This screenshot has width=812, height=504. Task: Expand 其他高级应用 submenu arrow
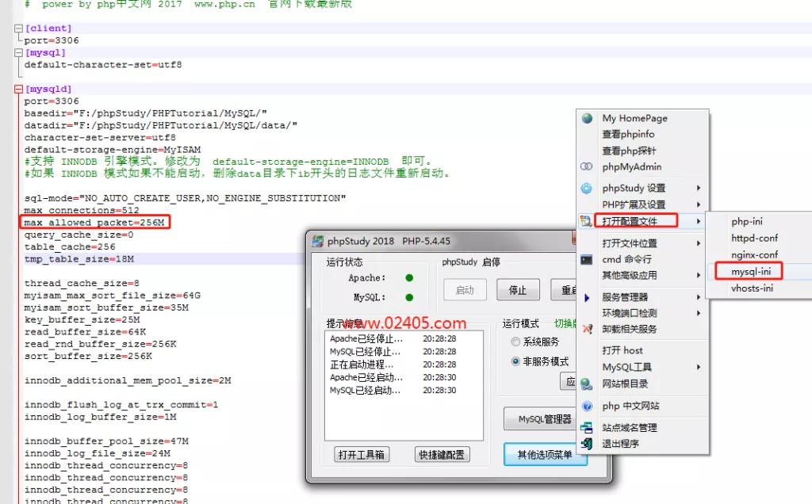(x=699, y=275)
